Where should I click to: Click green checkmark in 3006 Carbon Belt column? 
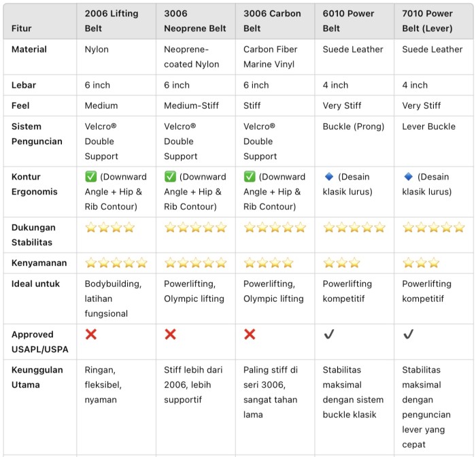250,176
